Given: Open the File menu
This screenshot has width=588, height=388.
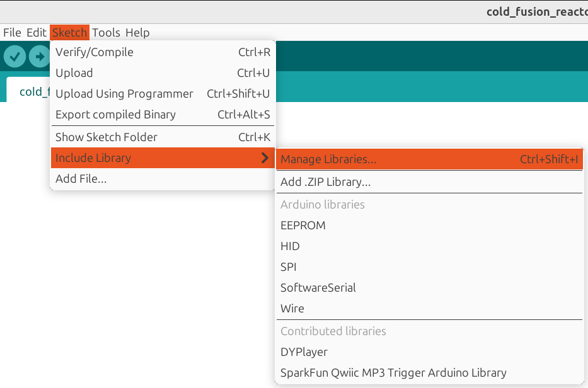Looking at the screenshot, I should point(11,32).
